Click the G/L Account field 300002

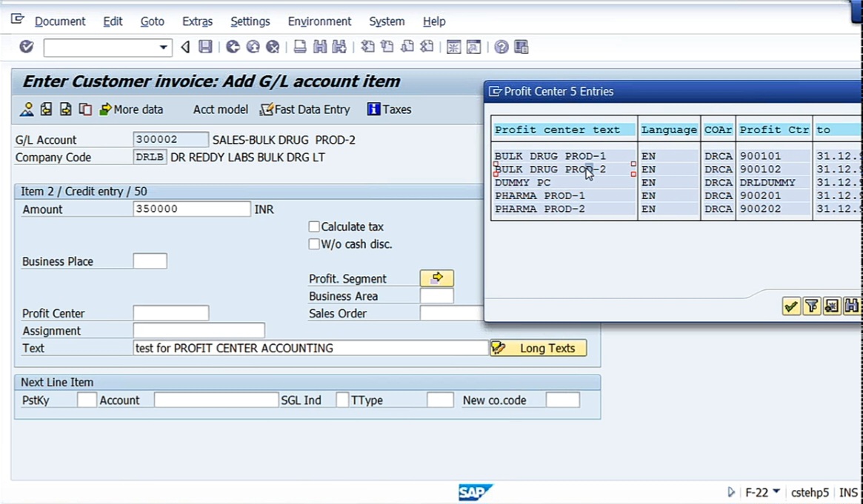[x=170, y=140]
